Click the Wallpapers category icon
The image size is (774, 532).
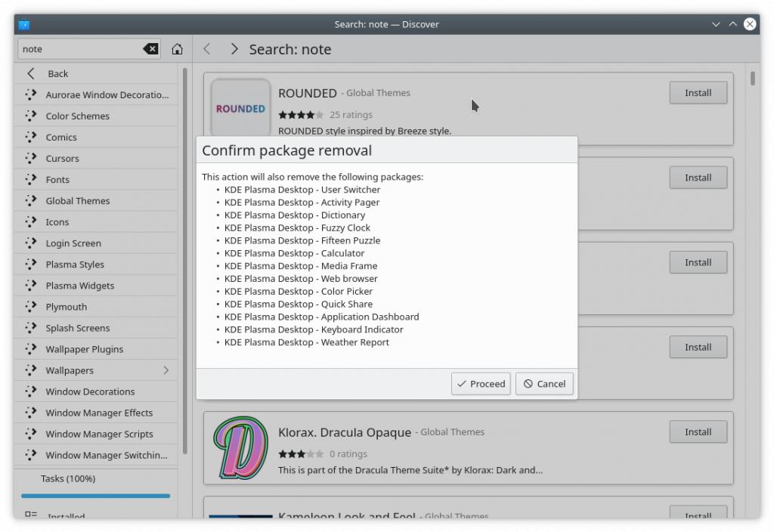(x=30, y=370)
